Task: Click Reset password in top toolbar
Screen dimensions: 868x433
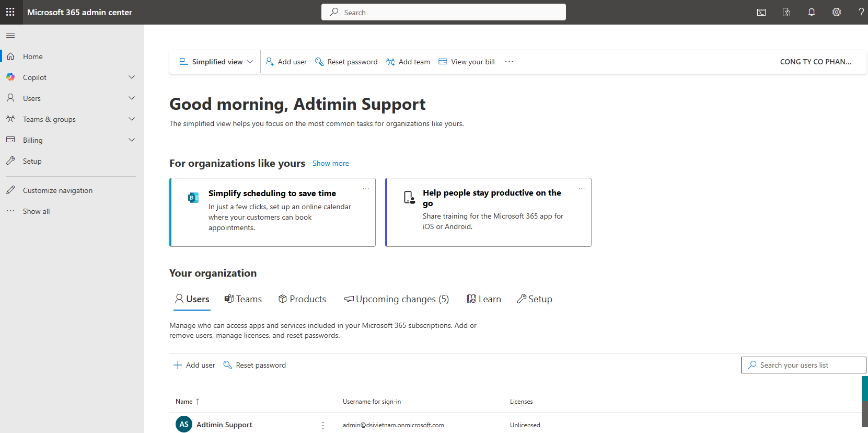Action: [x=346, y=62]
